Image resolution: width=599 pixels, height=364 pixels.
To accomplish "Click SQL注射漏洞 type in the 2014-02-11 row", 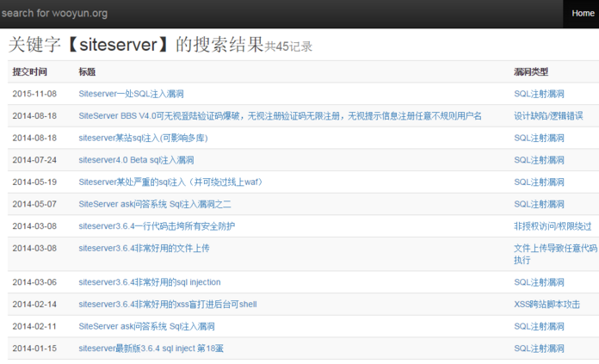I will click(539, 327).
